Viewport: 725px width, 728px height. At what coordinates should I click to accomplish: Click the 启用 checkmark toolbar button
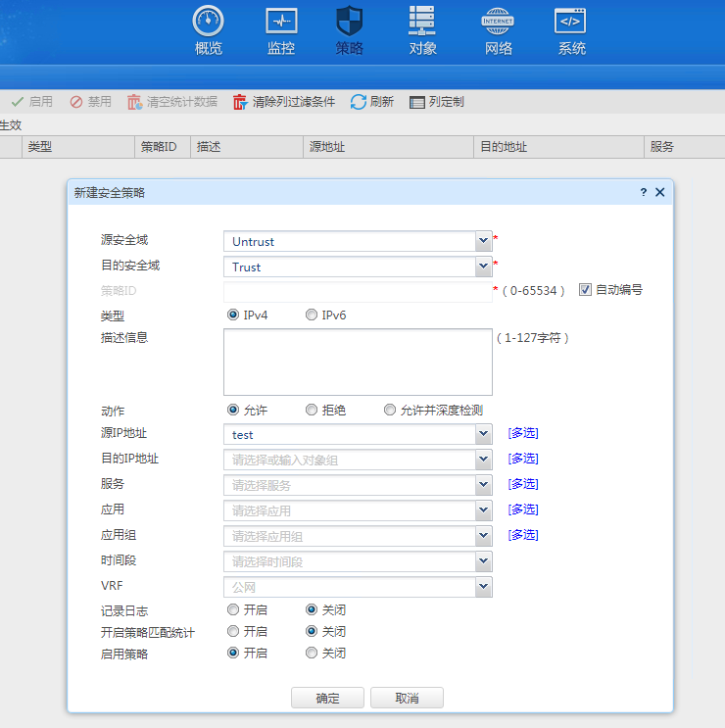pyautogui.click(x=31, y=102)
